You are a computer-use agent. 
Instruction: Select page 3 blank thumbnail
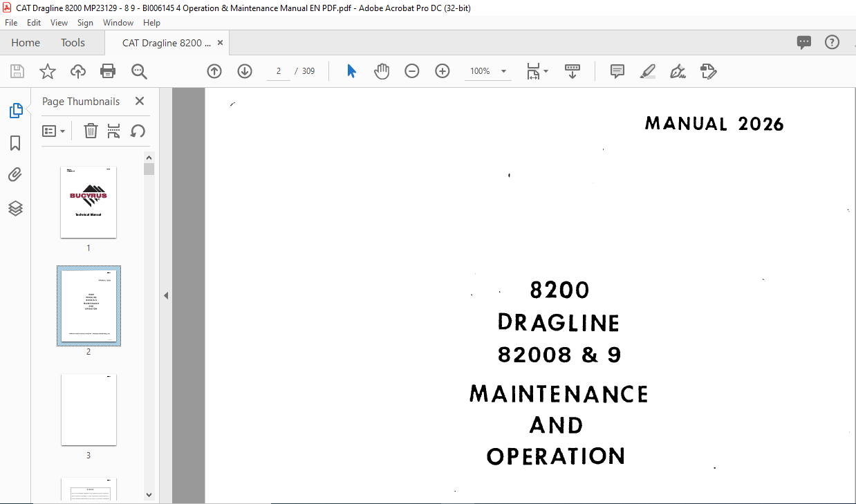click(x=89, y=410)
